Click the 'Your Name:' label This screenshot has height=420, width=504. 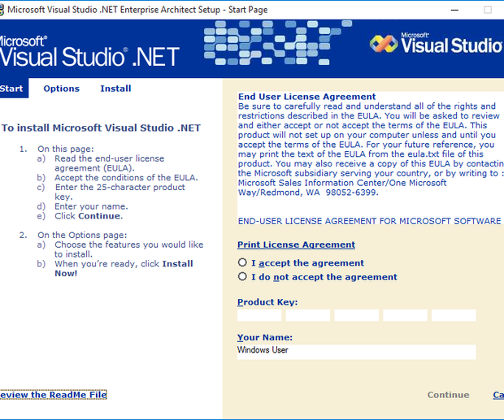[265, 337]
